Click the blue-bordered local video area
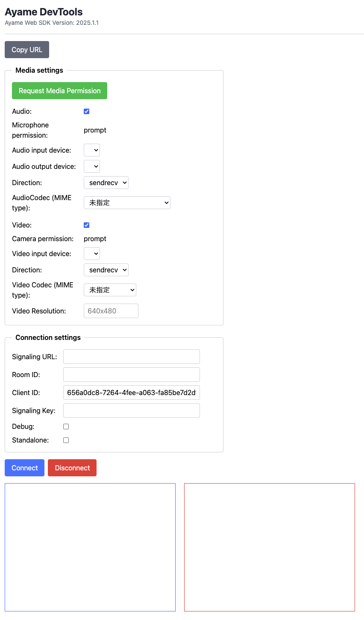Screen dimensions: 364x620 click(90, 547)
